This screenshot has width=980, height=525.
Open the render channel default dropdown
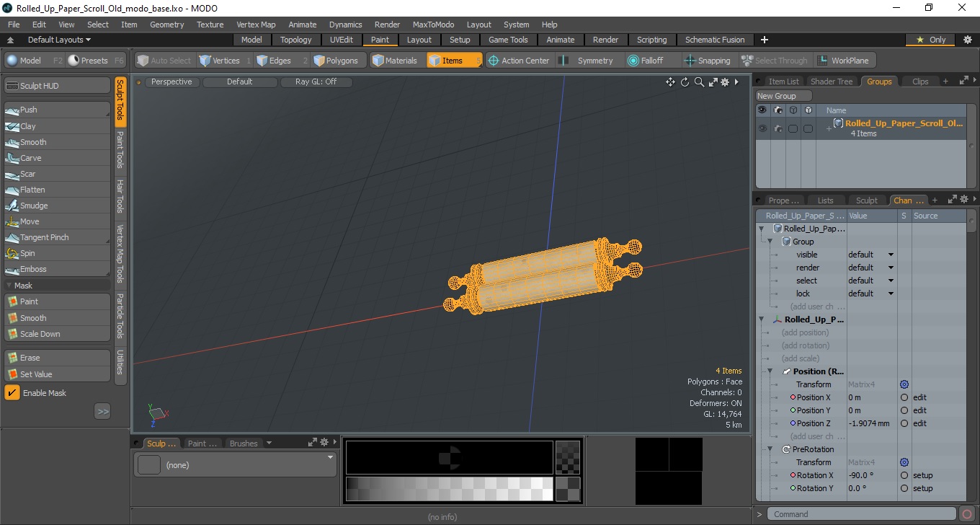(x=871, y=268)
